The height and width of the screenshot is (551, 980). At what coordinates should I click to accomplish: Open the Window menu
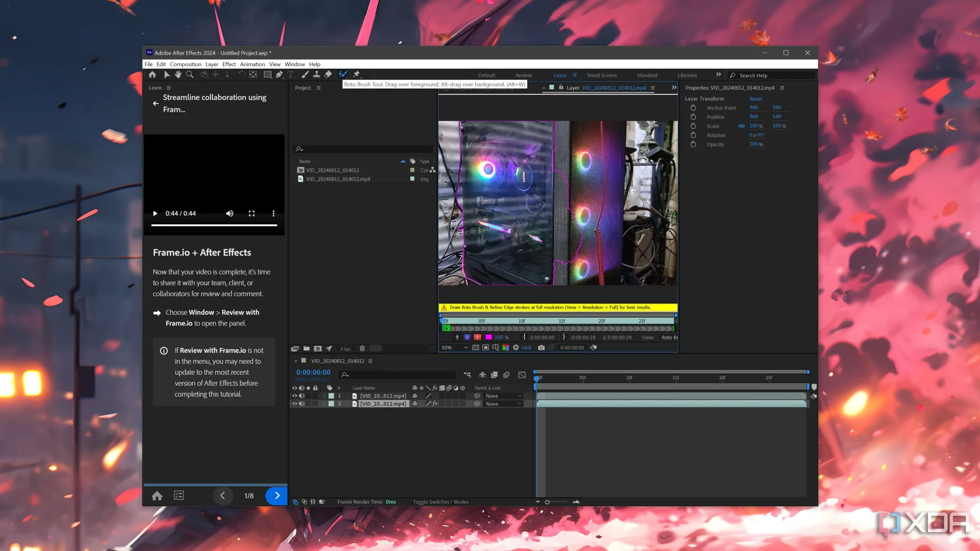point(295,64)
